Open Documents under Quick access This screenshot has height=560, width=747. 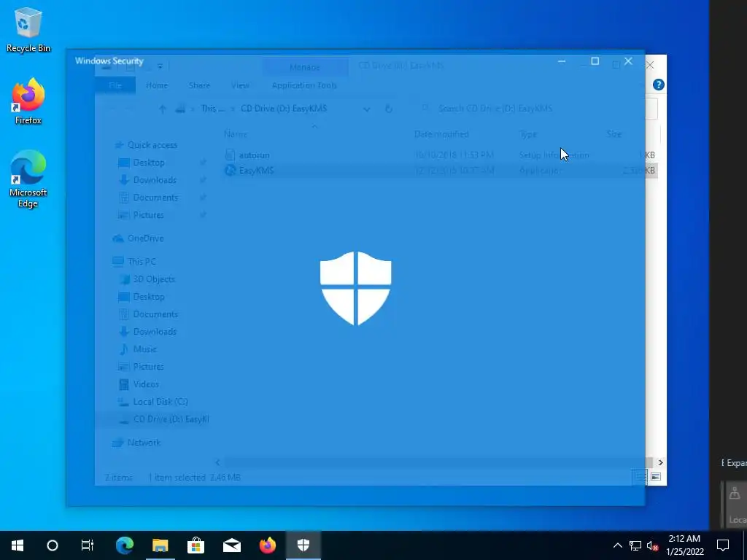(x=155, y=198)
